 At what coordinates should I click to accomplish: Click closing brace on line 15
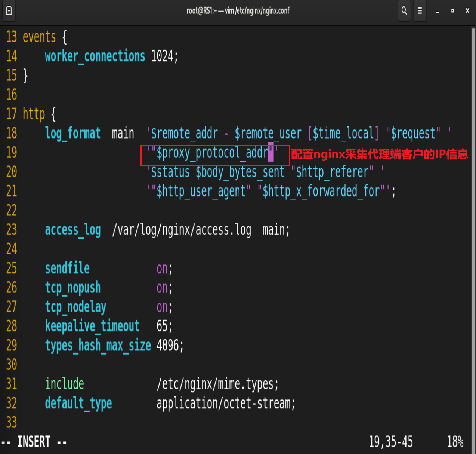(25, 76)
